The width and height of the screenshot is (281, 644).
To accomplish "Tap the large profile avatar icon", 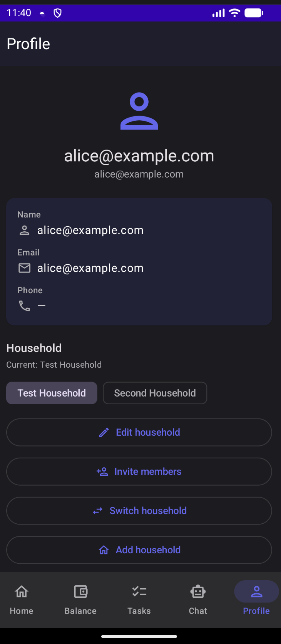I will (139, 111).
